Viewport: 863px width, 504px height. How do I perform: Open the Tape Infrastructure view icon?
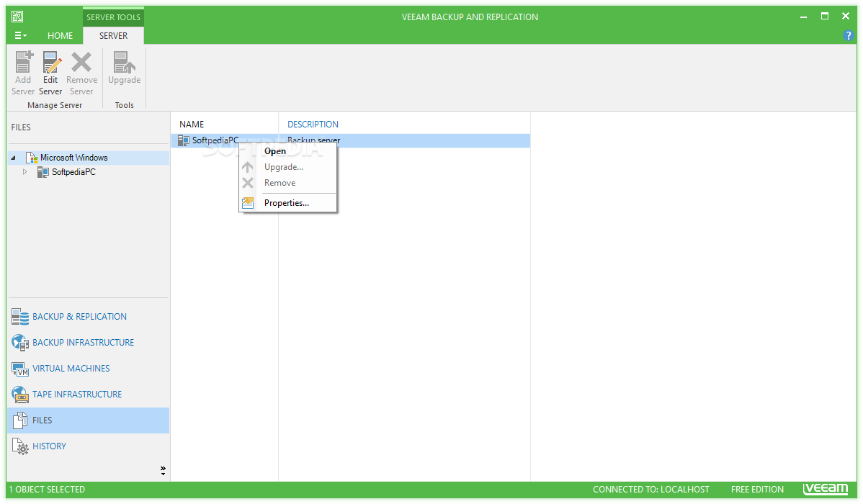pos(20,395)
